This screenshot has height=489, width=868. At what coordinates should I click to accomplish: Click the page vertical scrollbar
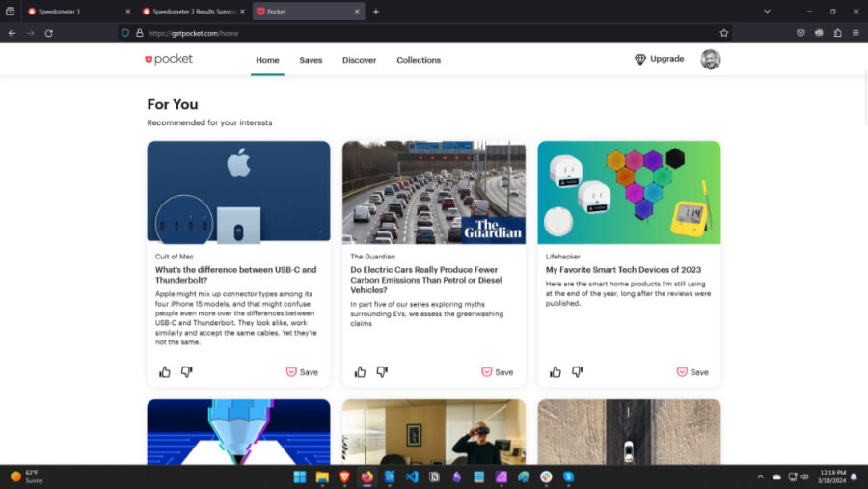pos(865,99)
